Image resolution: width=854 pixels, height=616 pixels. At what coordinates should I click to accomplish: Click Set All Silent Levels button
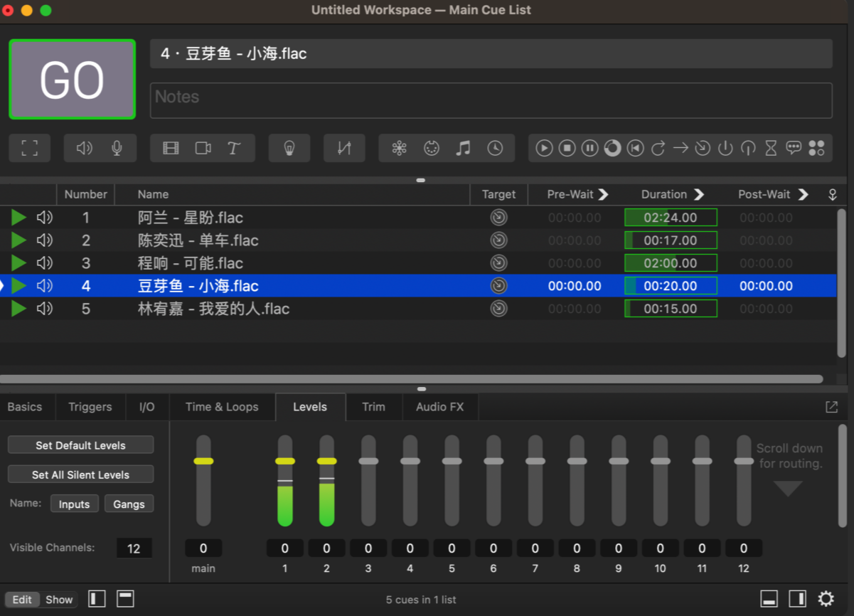[80, 474]
